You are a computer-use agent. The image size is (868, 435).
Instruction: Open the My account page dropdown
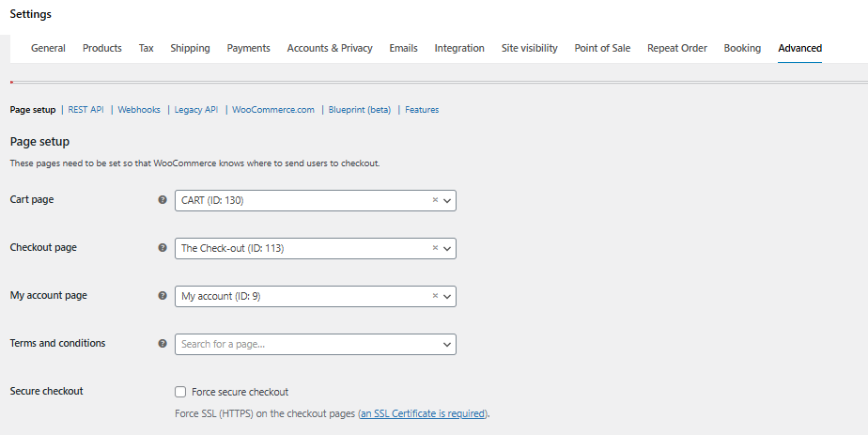click(316, 296)
